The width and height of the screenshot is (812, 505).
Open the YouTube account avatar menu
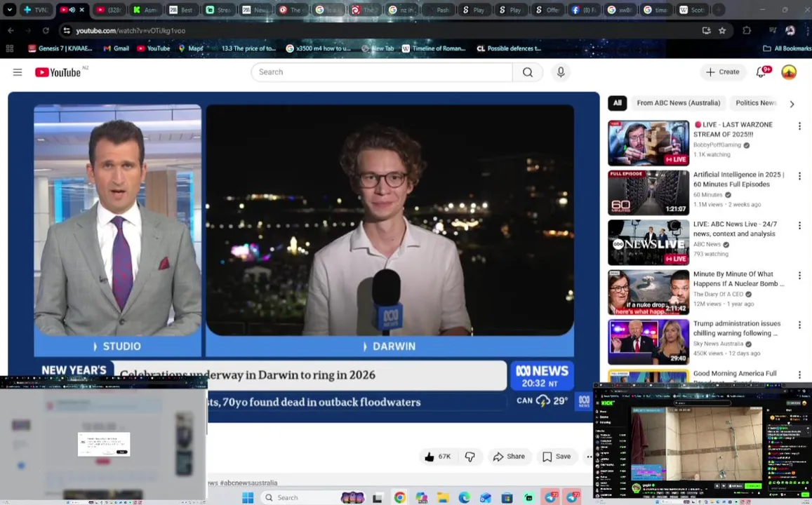tap(789, 72)
